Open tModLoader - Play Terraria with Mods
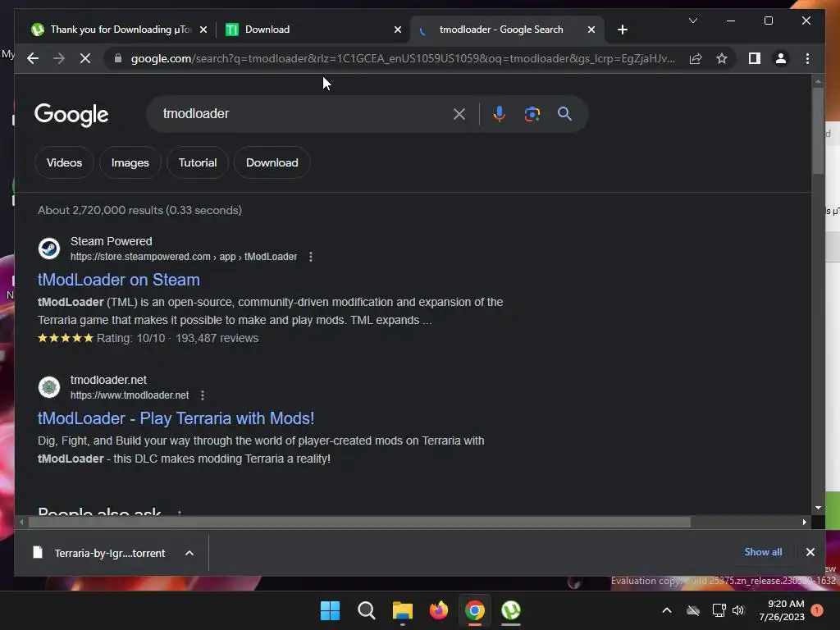The width and height of the screenshot is (840, 630). tap(176, 418)
